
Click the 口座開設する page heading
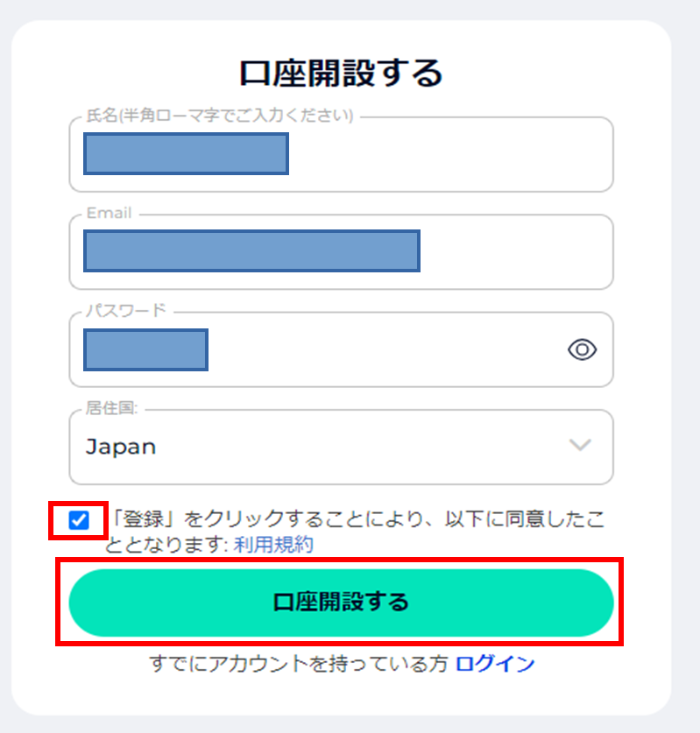[x=341, y=74]
